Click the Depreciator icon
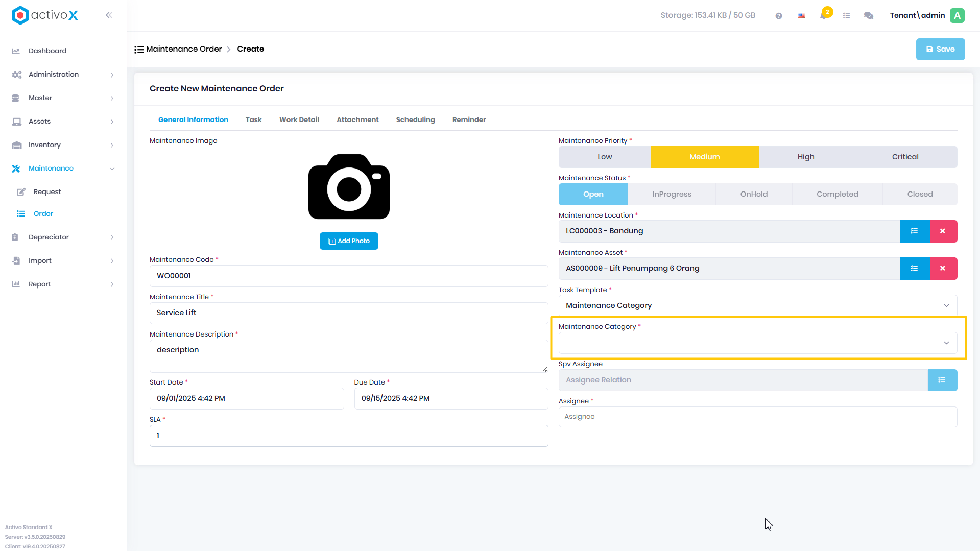The width and height of the screenshot is (980, 551). tap(15, 237)
